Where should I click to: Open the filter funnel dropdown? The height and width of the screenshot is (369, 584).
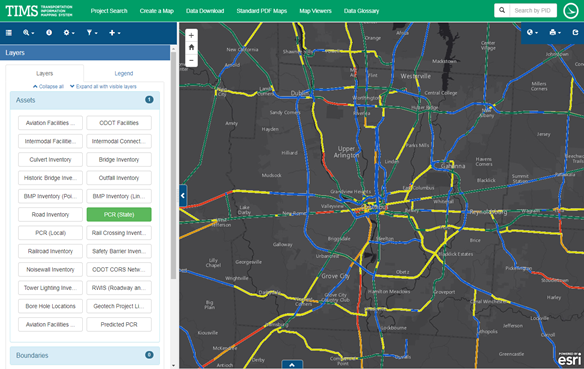tap(92, 33)
